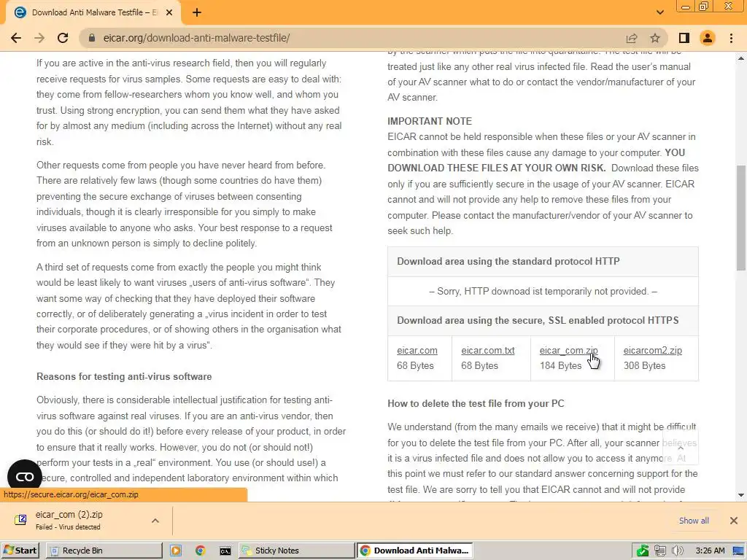The width and height of the screenshot is (747, 560).
Task: Close the Download Anti Malware Testfile tab
Action: (169, 13)
